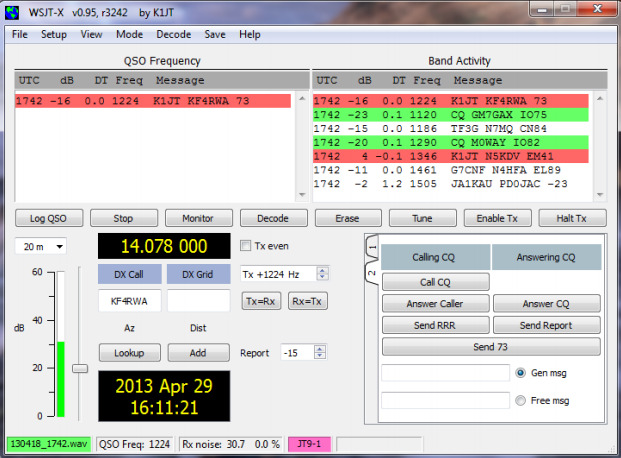Image resolution: width=621 pixels, height=458 pixels.
Task: Switch to tab 2 of message panel
Action: (x=372, y=273)
